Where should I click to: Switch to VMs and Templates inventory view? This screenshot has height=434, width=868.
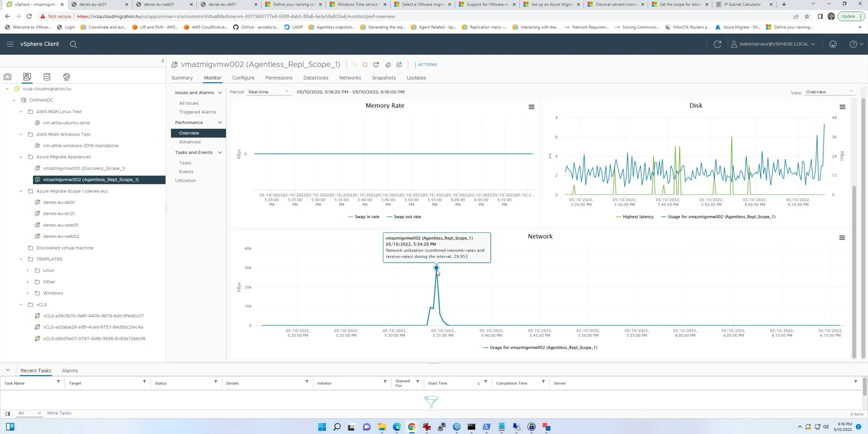[x=27, y=77]
